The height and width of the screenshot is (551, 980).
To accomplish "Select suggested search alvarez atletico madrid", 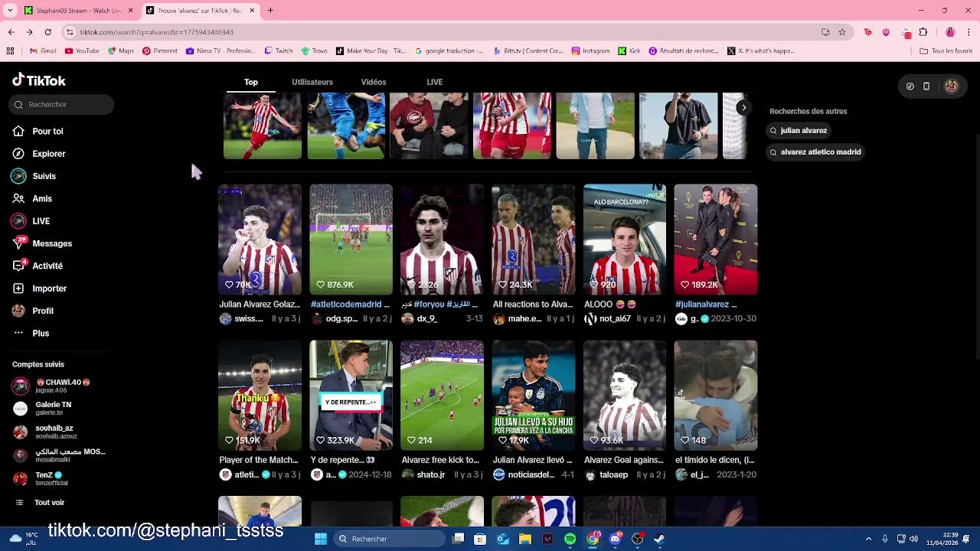I will point(816,152).
